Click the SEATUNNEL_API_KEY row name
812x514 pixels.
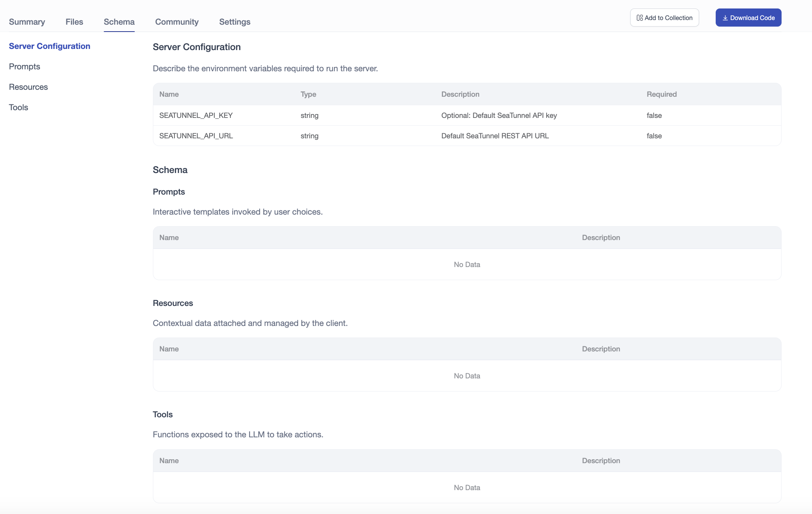tap(196, 115)
